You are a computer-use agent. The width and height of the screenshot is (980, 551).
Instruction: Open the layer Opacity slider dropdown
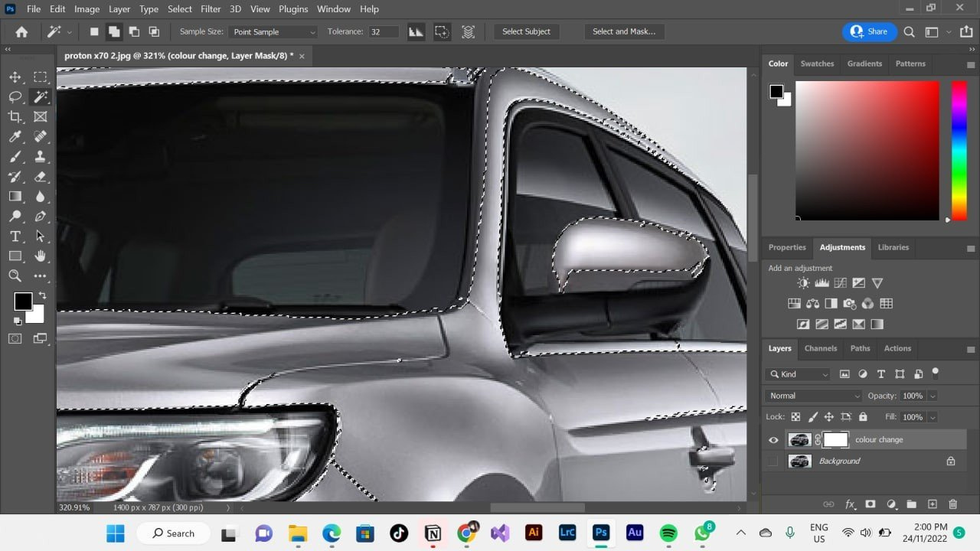click(933, 396)
